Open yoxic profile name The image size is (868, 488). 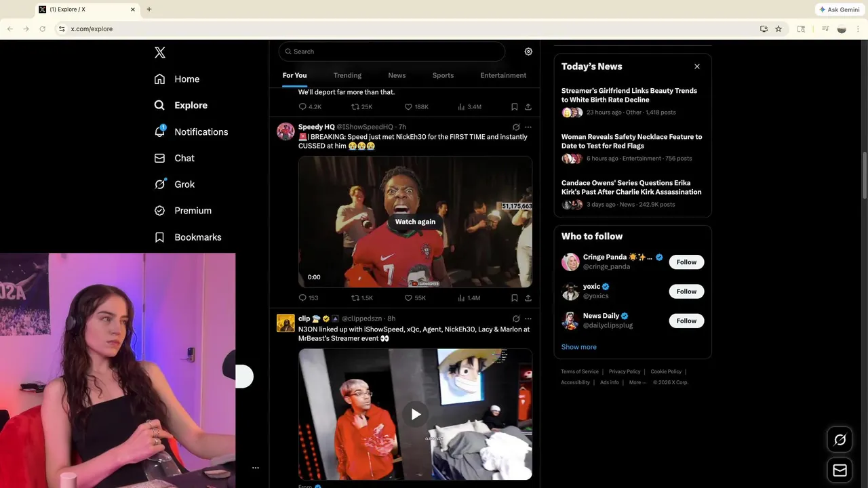591,287
